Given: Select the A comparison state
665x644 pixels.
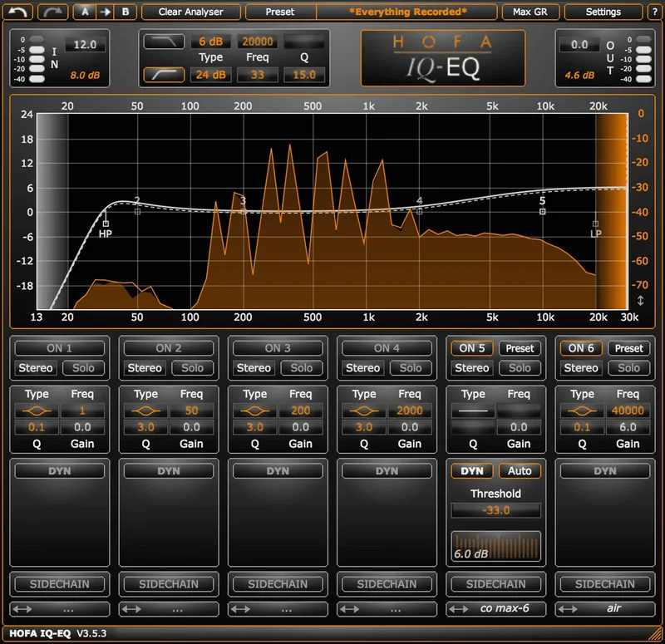Looking at the screenshot, I should [x=85, y=12].
